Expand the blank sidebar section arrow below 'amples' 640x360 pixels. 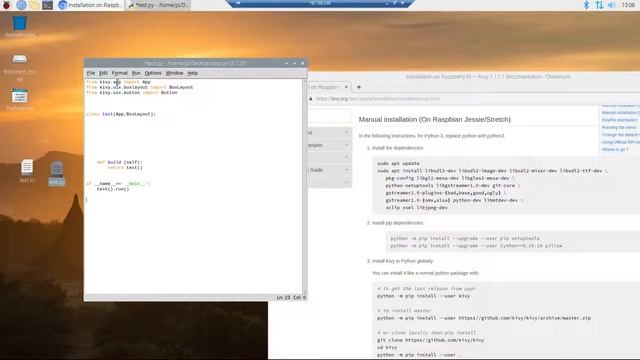point(346,157)
